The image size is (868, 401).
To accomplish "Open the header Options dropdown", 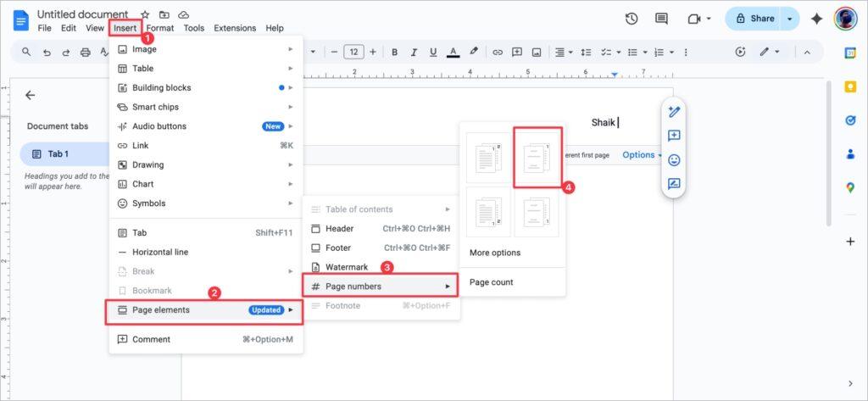I will pyautogui.click(x=643, y=155).
